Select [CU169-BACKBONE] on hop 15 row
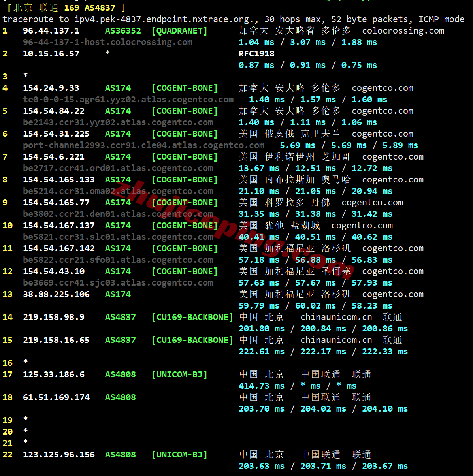This screenshot has height=476, width=473. tap(192, 340)
